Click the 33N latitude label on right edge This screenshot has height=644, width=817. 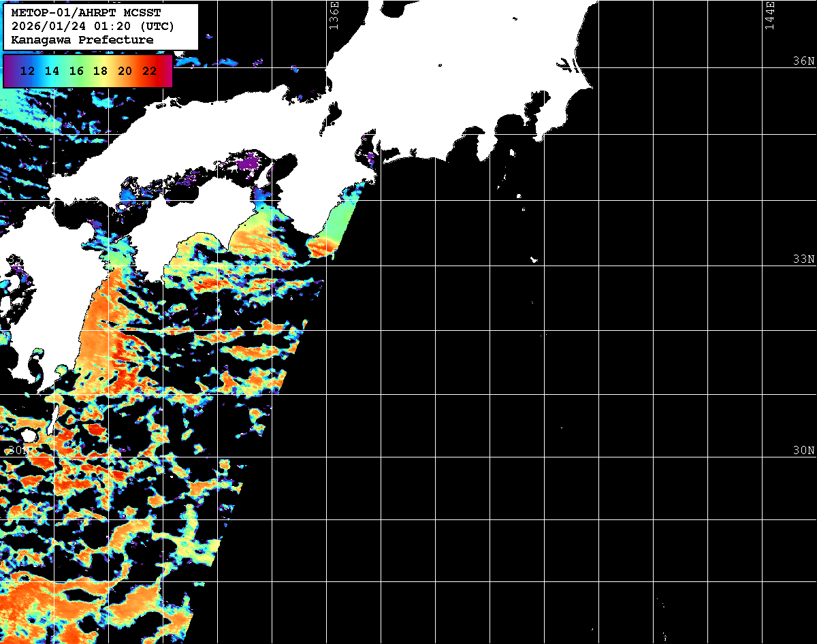coord(803,259)
